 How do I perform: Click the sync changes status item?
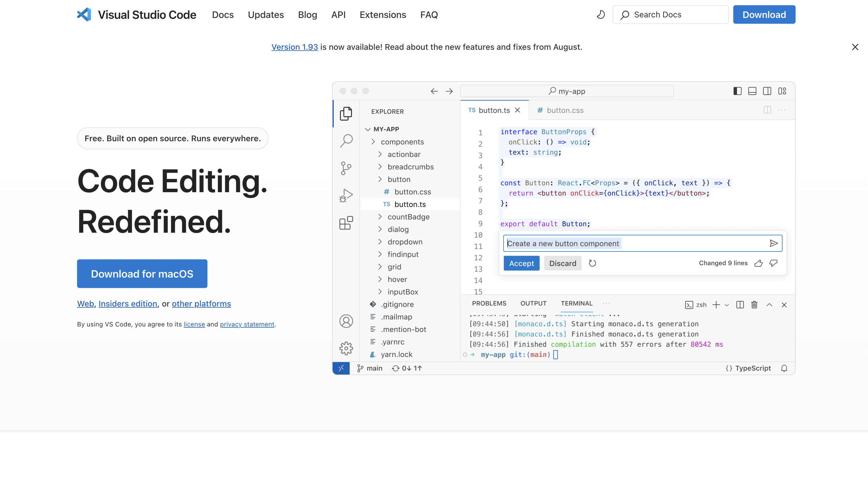click(x=407, y=368)
